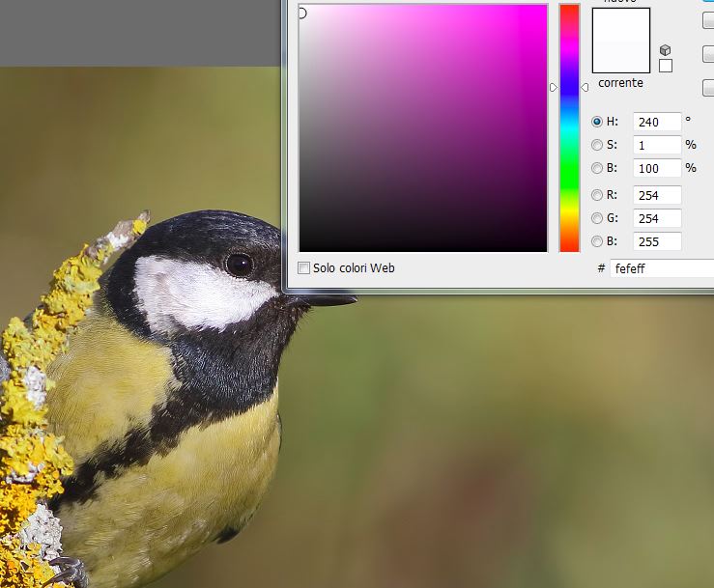Select the B brightness radio button
Screen dimensions: 714x588
click(x=596, y=168)
